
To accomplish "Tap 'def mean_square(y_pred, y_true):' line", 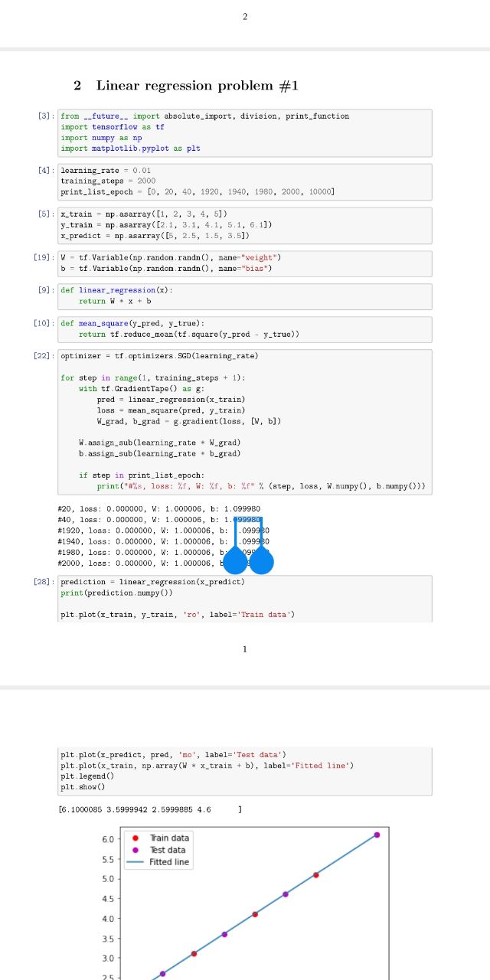I will coord(133,323).
